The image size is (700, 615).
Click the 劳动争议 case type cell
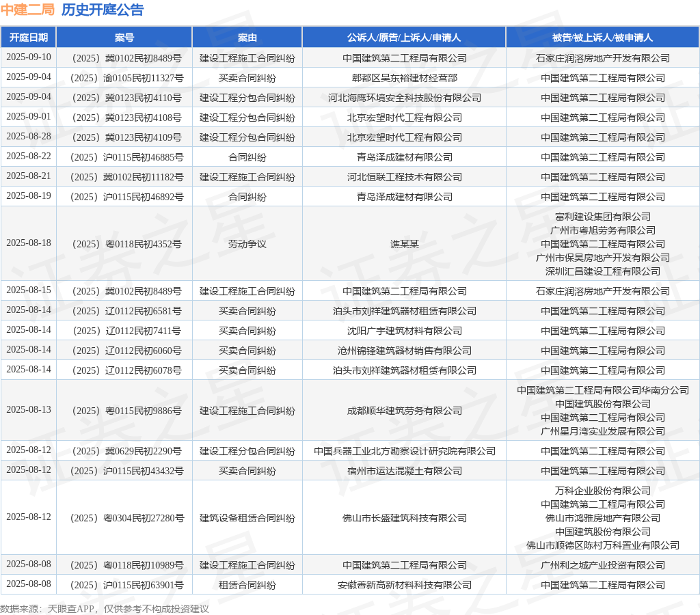pyautogui.click(x=247, y=244)
